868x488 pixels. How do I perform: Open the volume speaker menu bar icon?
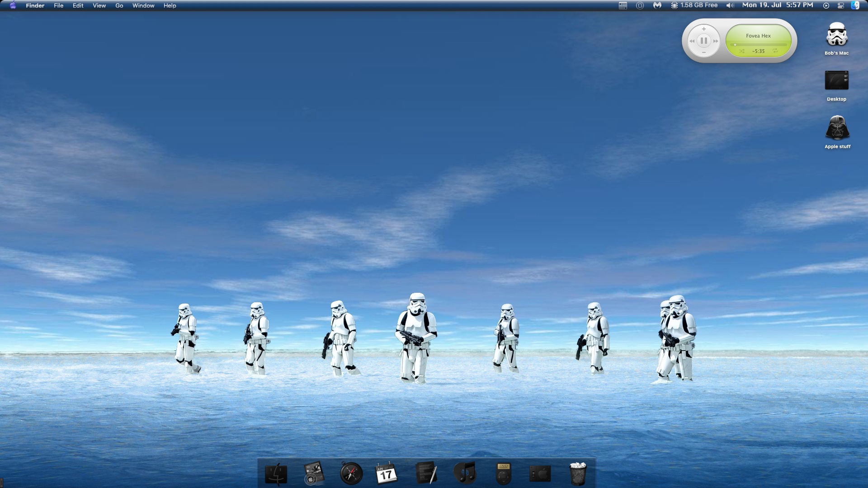pyautogui.click(x=730, y=5)
